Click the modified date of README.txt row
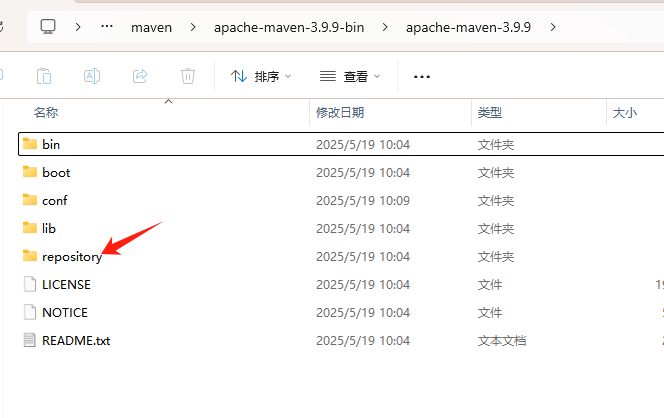 click(363, 340)
